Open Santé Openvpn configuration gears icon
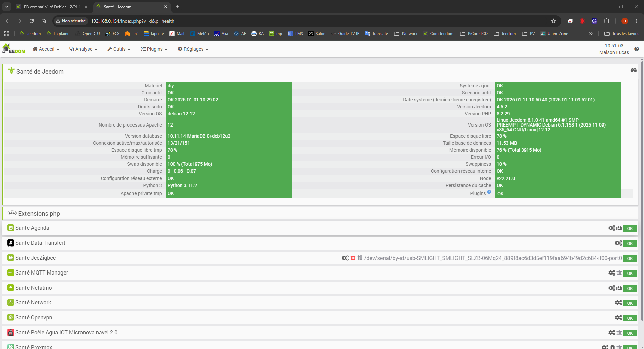Image resolution: width=644 pixels, height=349 pixels. point(619,318)
